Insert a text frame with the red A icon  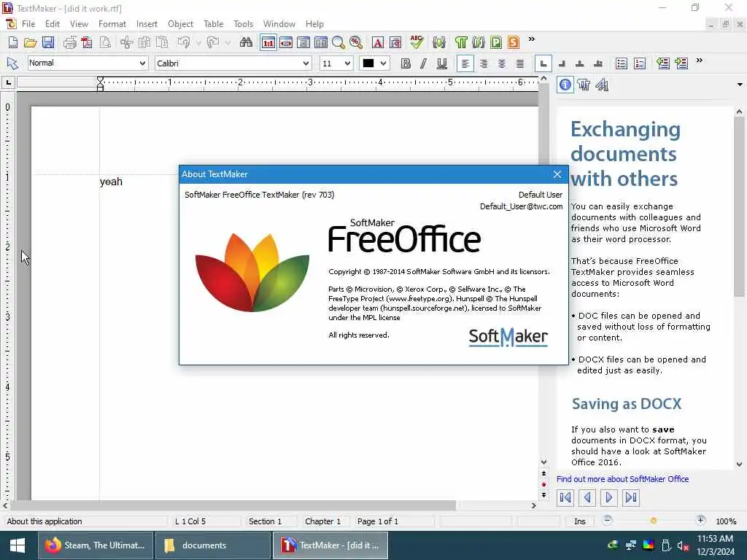point(377,42)
